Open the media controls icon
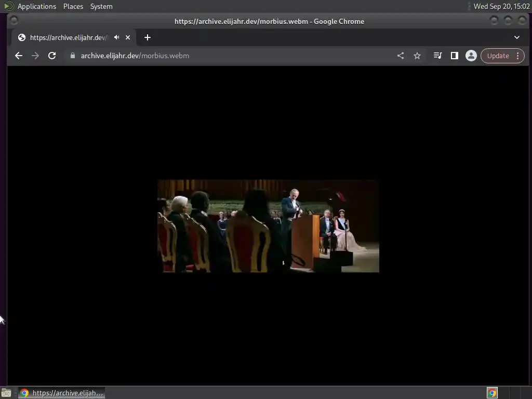The image size is (532, 399). pos(437,56)
